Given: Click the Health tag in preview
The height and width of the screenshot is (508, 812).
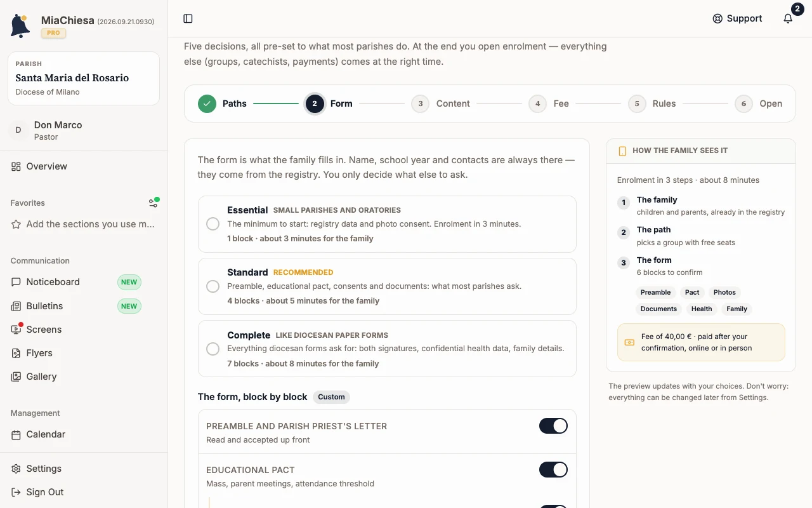Looking at the screenshot, I should click(x=702, y=309).
